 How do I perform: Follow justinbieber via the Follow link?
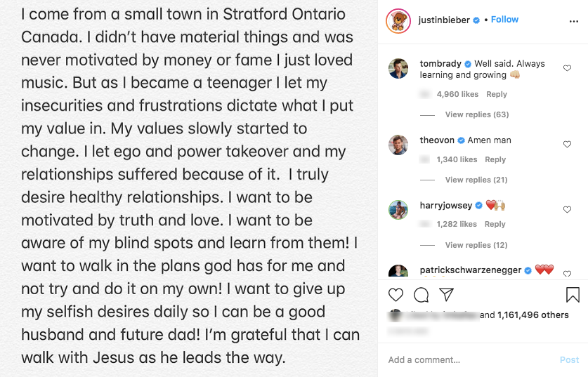pos(504,20)
